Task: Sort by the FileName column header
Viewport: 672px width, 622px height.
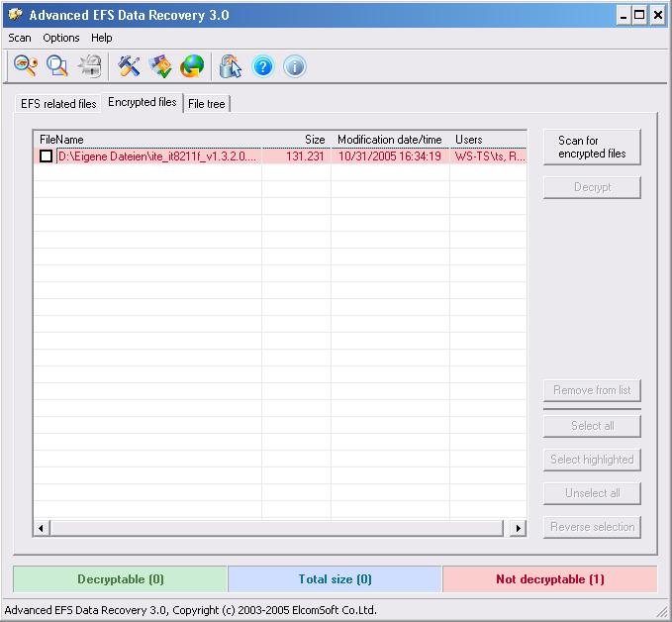Action: 147,140
